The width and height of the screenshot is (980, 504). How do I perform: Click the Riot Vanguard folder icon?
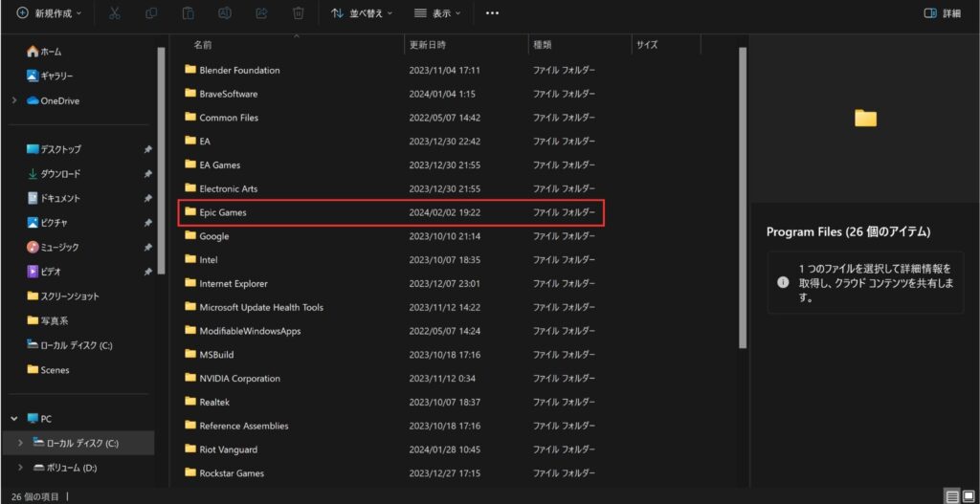coord(190,449)
